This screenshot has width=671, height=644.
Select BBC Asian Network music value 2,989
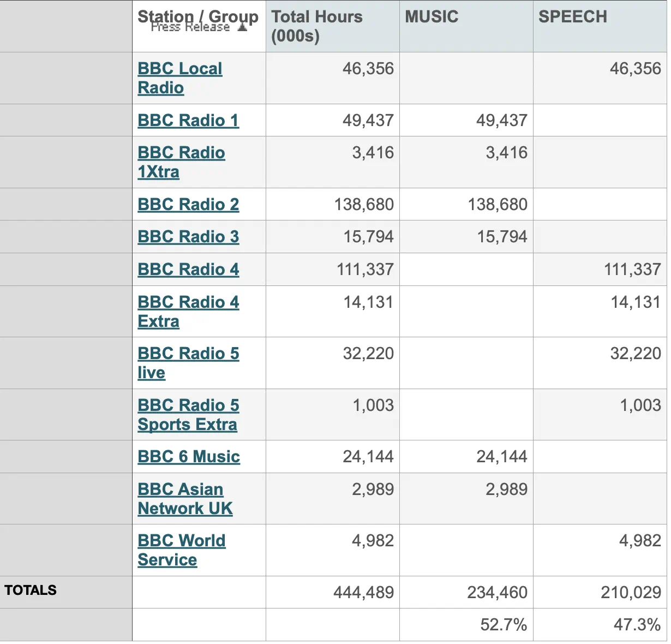[507, 489]
